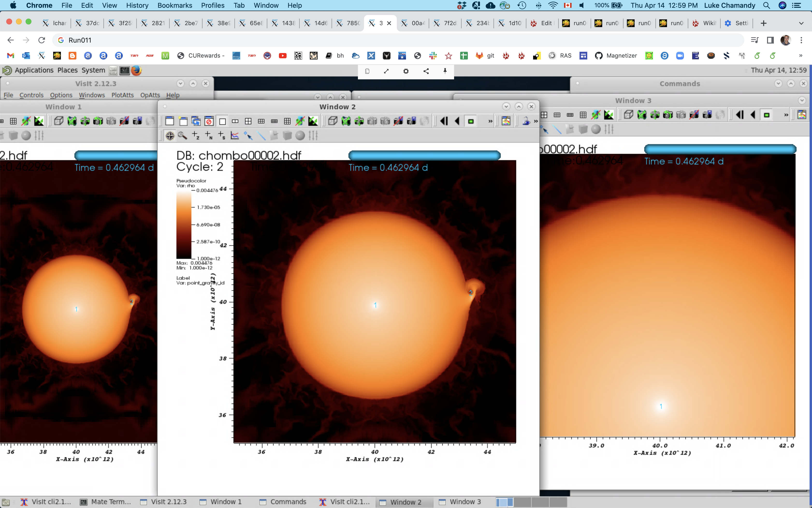Select the Navigate mode compass tool in Window 2
The width and height of the screenshot is (812, 508).
(x=170, y=135)
